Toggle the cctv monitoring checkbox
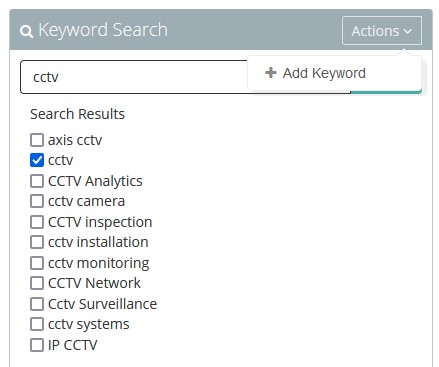Viewport: 439px width, 367px height. point(37,263)
